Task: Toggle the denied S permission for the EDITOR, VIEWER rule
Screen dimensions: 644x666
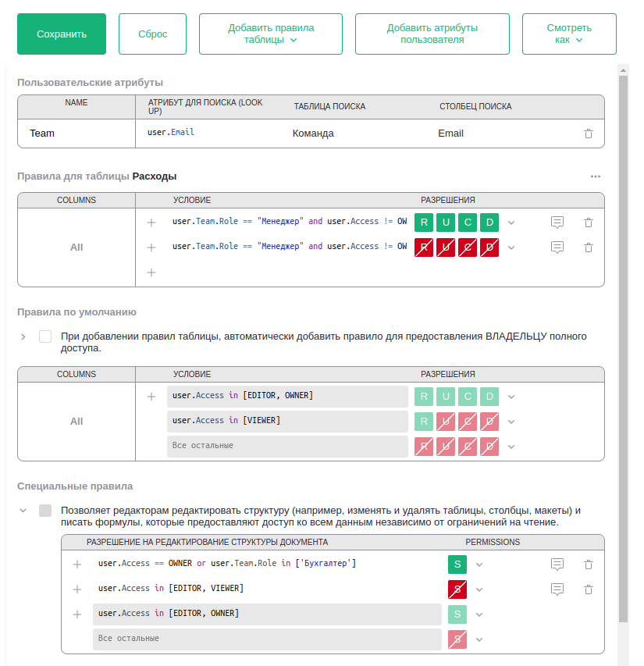Action: 457,589
